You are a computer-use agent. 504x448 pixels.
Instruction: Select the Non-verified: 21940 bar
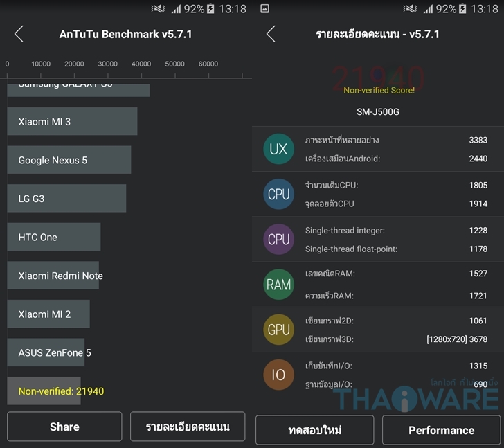[x=44, y=391]
